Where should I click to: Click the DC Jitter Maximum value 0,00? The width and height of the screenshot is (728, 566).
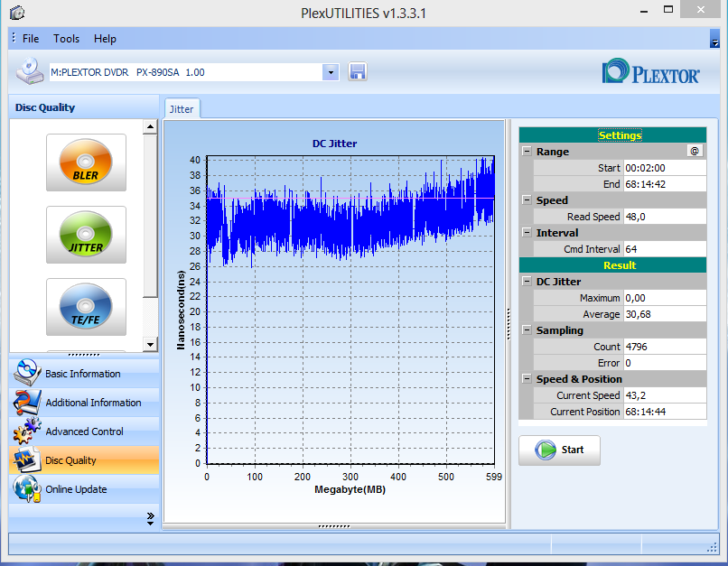tap(665, 298)
